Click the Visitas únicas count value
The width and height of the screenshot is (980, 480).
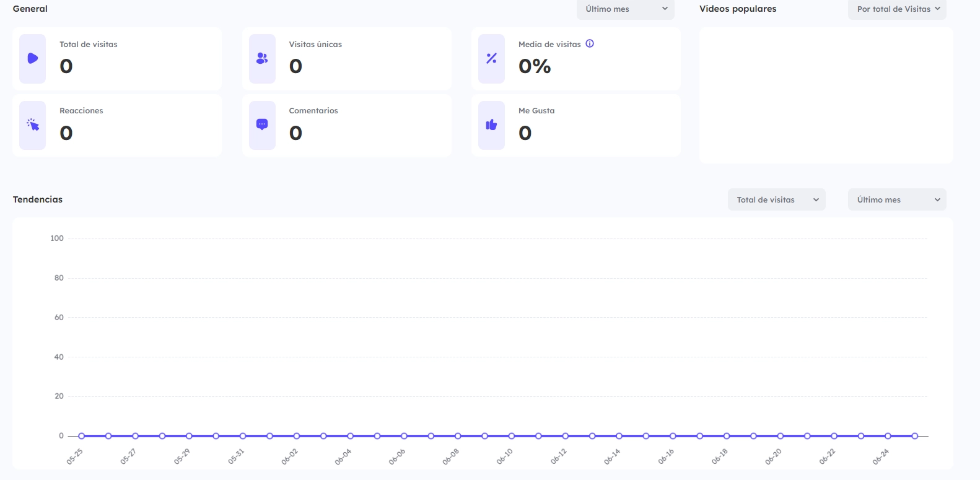pos(295,66)
